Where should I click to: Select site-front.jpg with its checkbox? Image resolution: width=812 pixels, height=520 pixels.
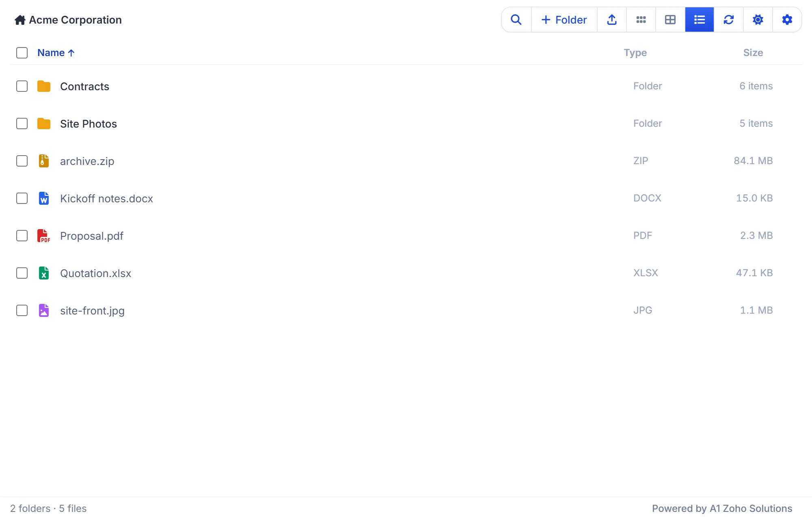tap(22, 310)
